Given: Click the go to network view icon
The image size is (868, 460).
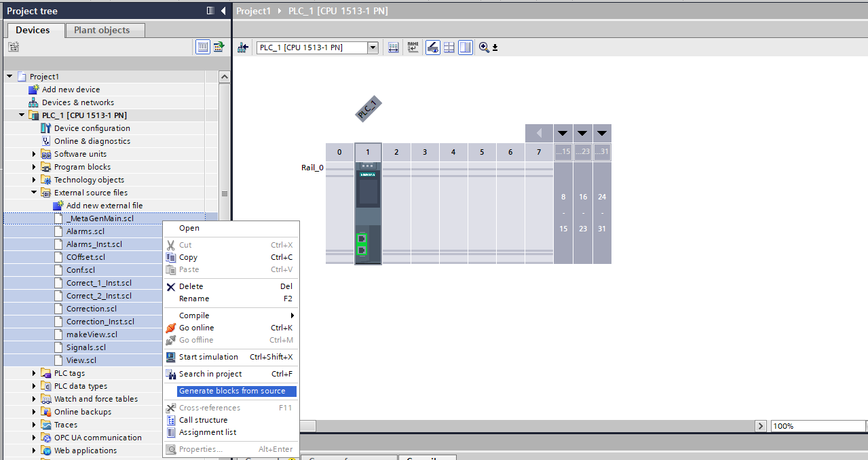Looking at the screenshot, I should tap(243, 47).
